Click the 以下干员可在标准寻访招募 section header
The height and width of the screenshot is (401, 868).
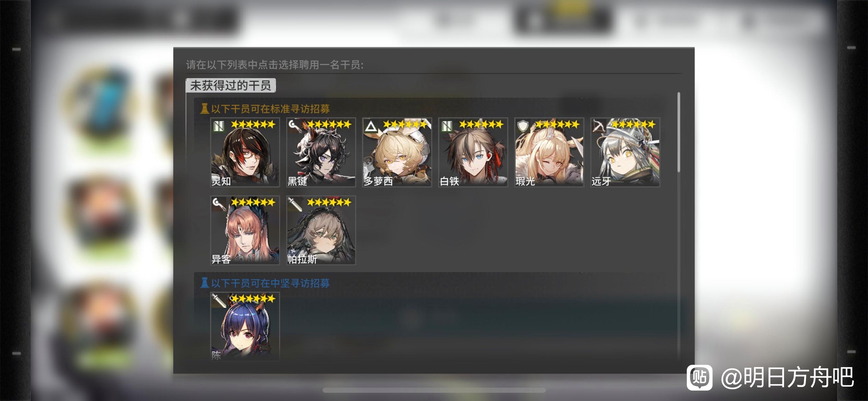[x=270, y=109]
